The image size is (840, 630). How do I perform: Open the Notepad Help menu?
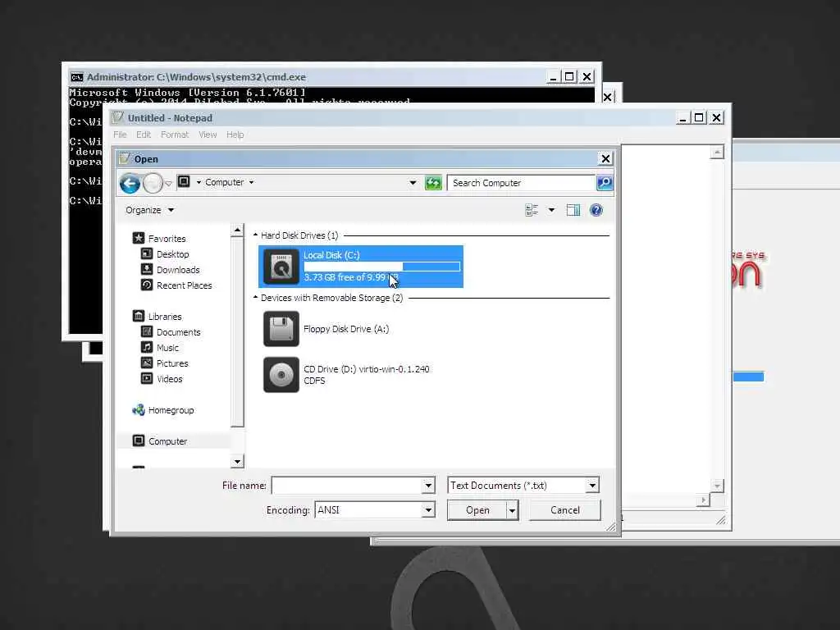(x=235, y=135)
